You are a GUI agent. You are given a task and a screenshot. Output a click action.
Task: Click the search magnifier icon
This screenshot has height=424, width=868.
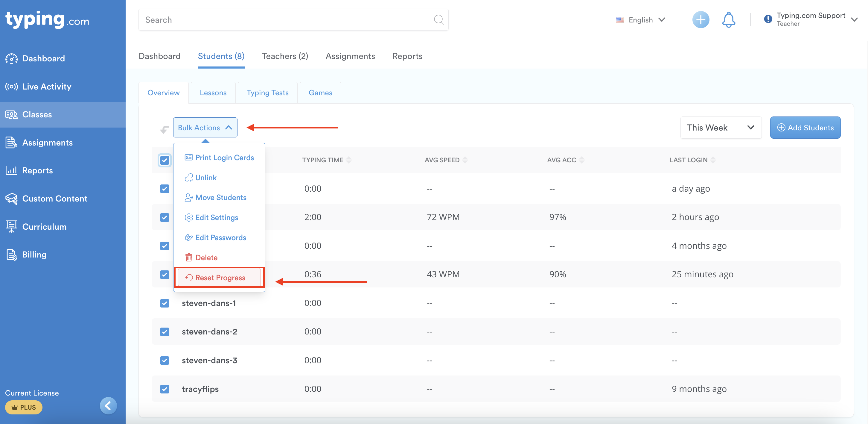[x=438, y=20]
